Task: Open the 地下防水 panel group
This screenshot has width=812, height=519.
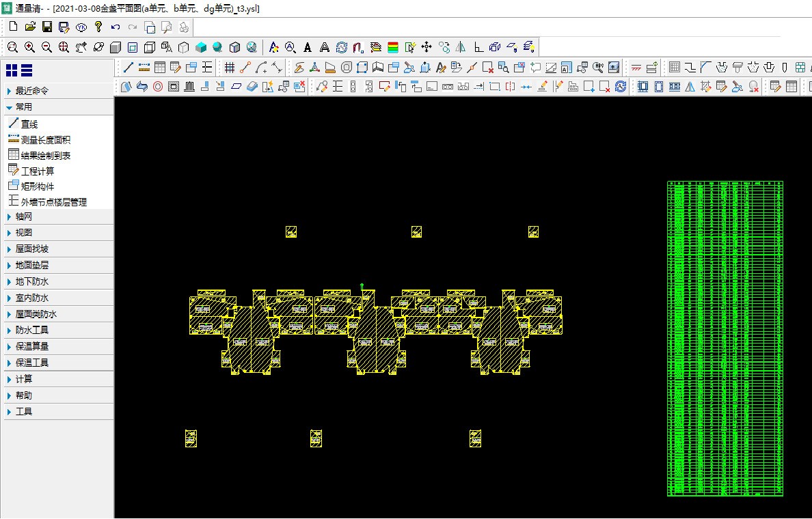Action: [31, 282]
